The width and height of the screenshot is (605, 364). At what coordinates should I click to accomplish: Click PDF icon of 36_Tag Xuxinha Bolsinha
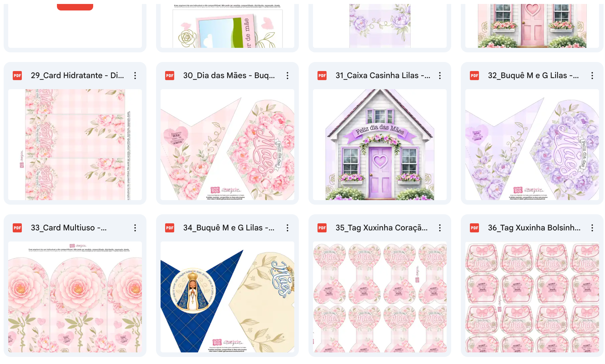point(474,228)
